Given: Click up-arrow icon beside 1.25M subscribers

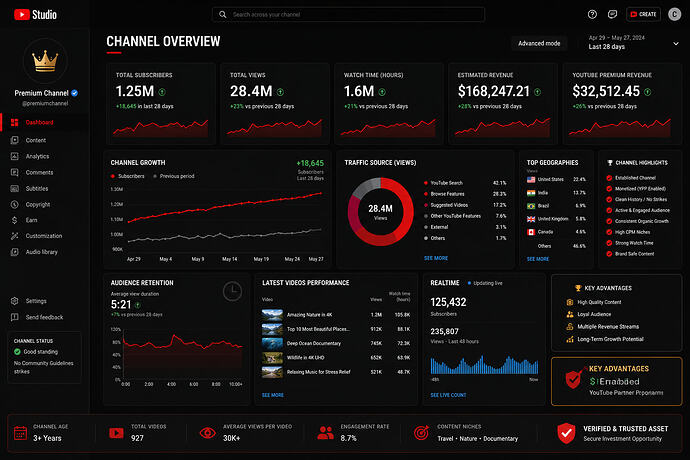Looking at the screenshot, I should tap(162, 92).
